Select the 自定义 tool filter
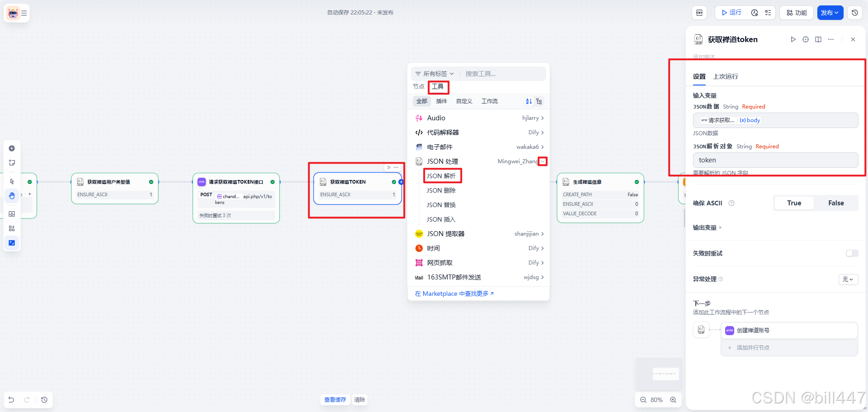The image size is (868, 412). pyautogui.click(x=464, y=101)
